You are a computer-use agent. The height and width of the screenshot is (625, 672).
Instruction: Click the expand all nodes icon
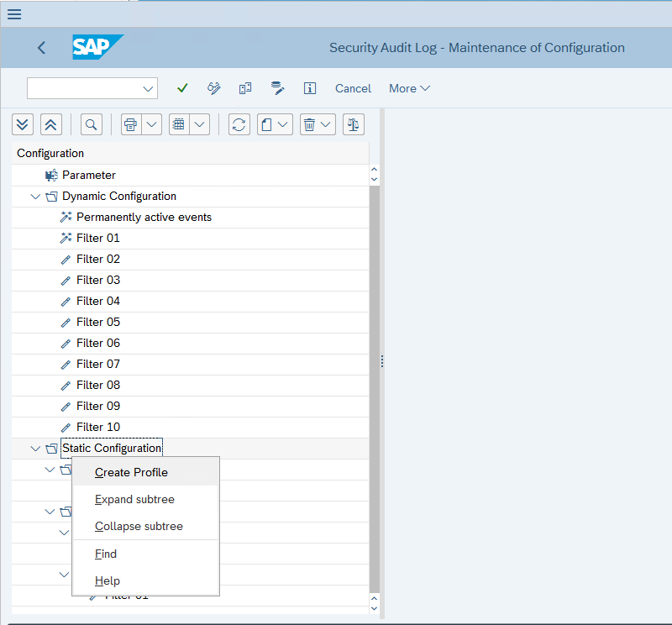click(23, 124)
